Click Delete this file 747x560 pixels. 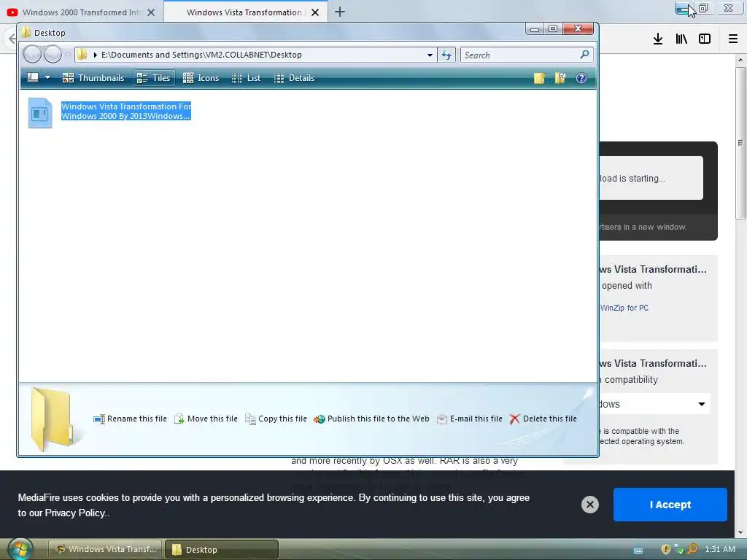point(543,419)
